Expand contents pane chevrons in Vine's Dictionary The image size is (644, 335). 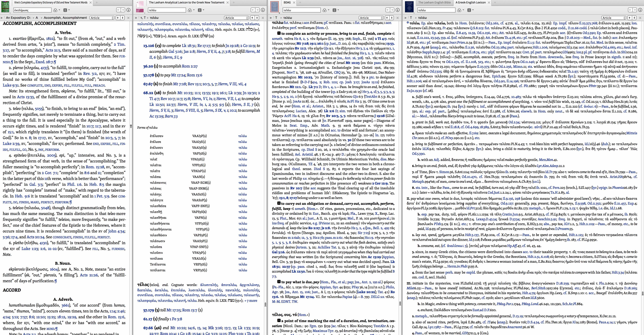coord(2,18)
